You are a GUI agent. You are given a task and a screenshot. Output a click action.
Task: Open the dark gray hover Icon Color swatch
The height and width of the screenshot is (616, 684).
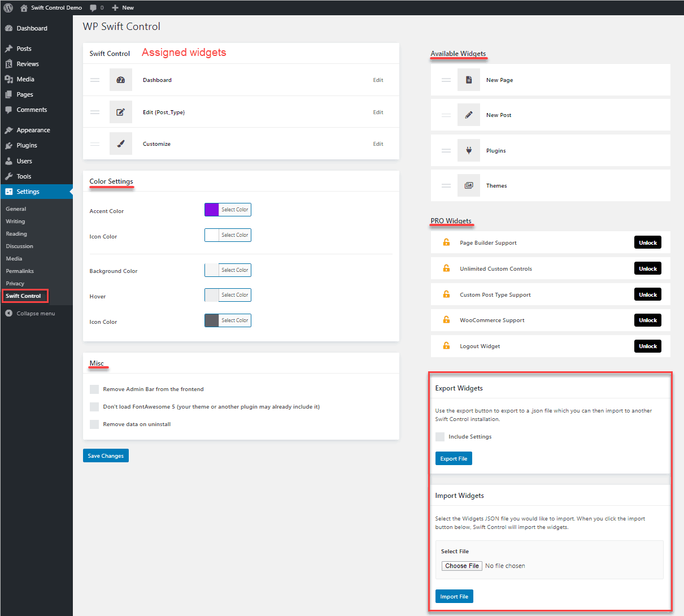[x=212, y=320]
